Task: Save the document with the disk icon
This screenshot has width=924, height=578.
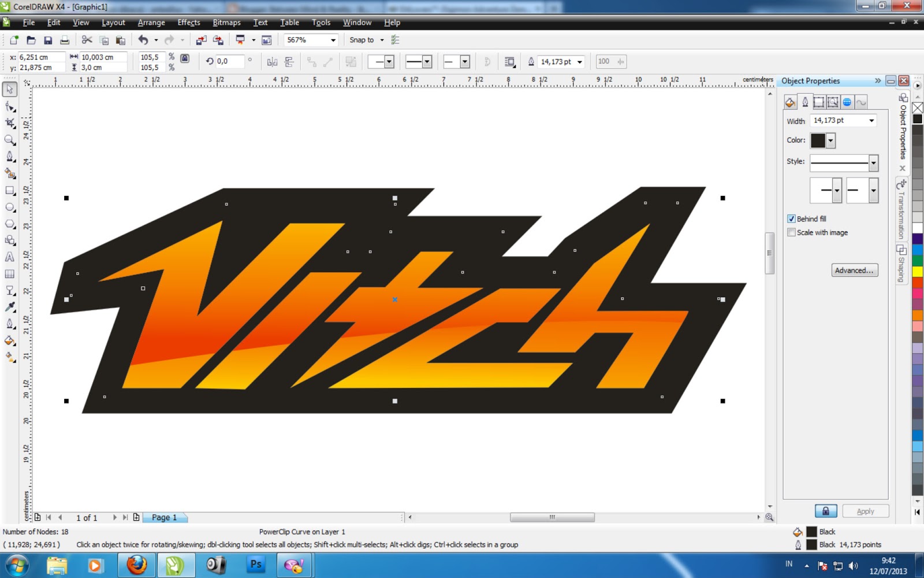Action: click(48, 40)
